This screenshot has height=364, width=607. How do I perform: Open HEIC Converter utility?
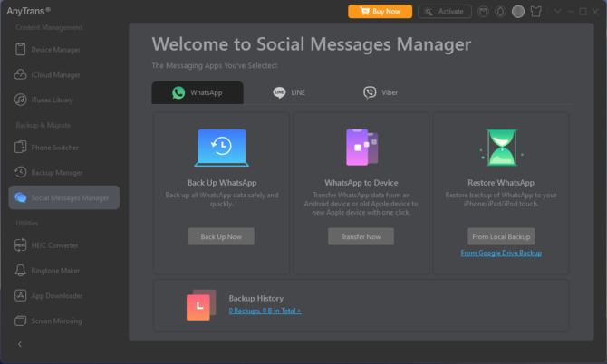pos(64,245)
